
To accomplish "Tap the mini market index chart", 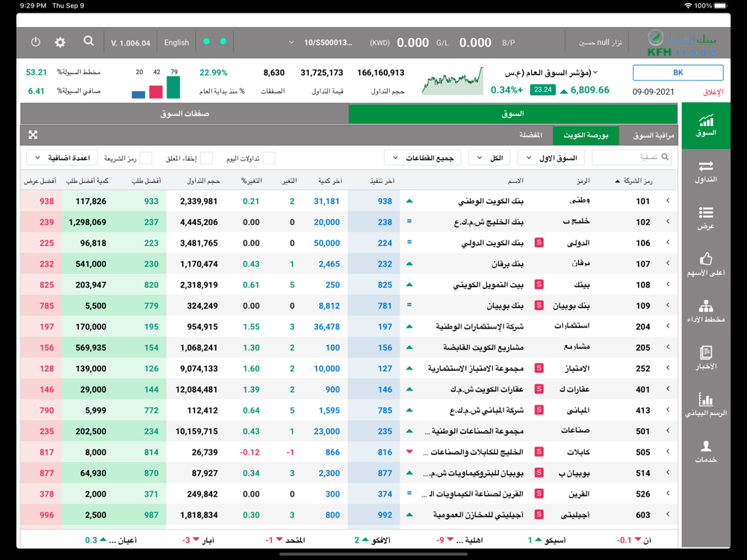I will [x=453, y=81].
